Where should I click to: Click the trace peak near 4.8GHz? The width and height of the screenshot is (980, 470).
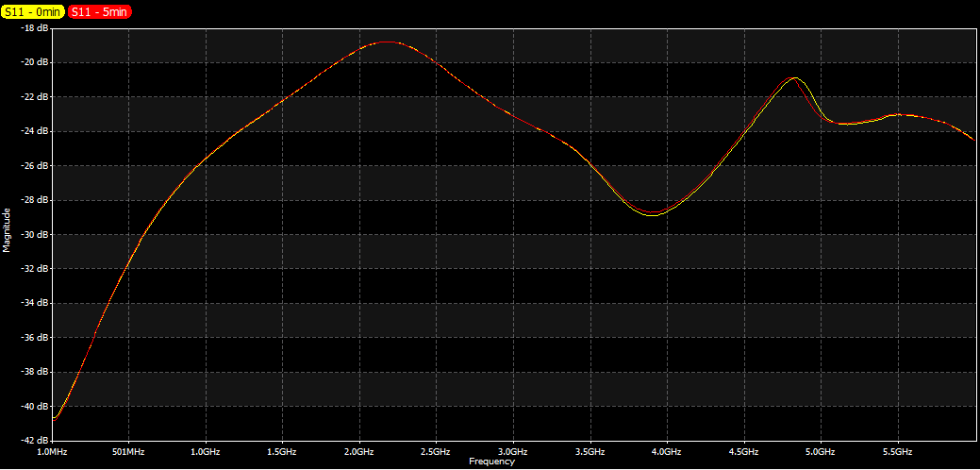(x=794, y=78)
